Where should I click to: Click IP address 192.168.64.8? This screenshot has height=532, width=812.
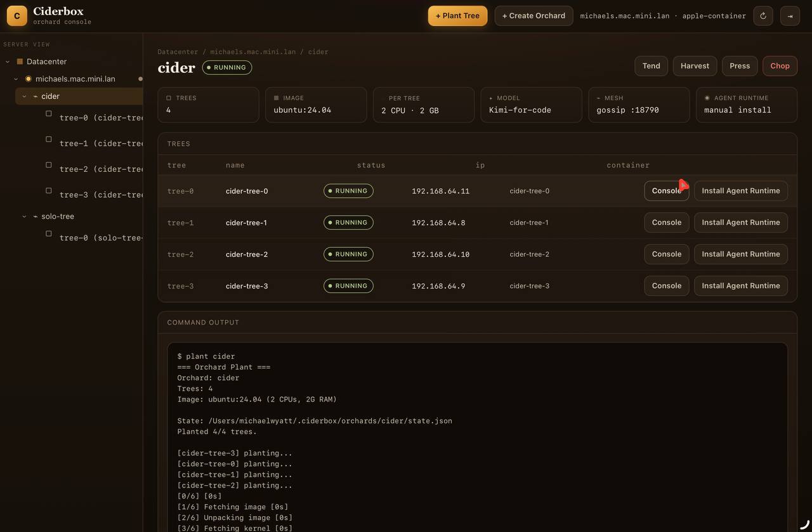coord(438,223)
